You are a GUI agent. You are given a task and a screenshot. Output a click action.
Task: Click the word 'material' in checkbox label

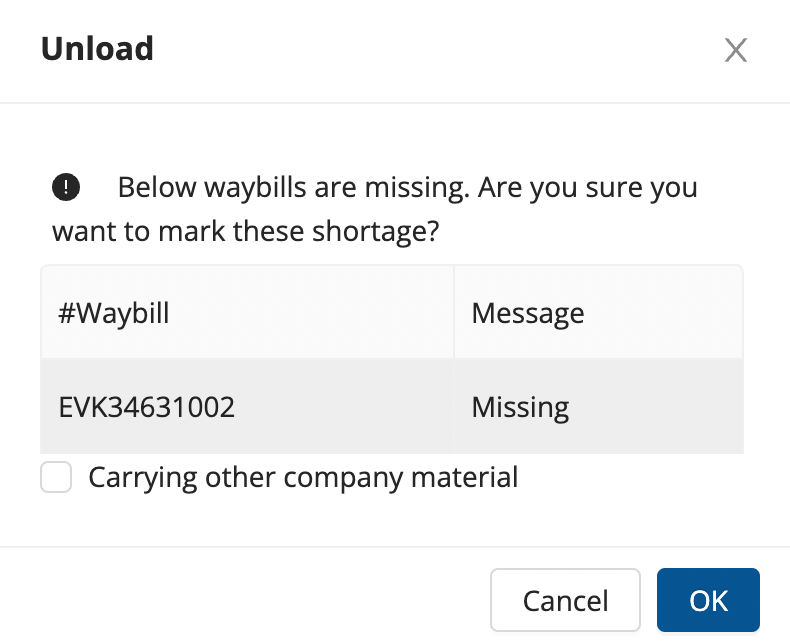(x=468, y=477)
